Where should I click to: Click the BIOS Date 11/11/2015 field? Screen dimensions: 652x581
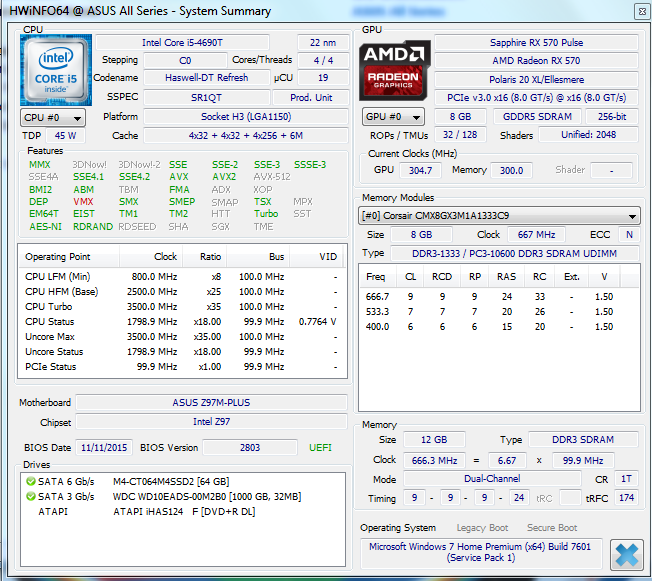point(104,448)
